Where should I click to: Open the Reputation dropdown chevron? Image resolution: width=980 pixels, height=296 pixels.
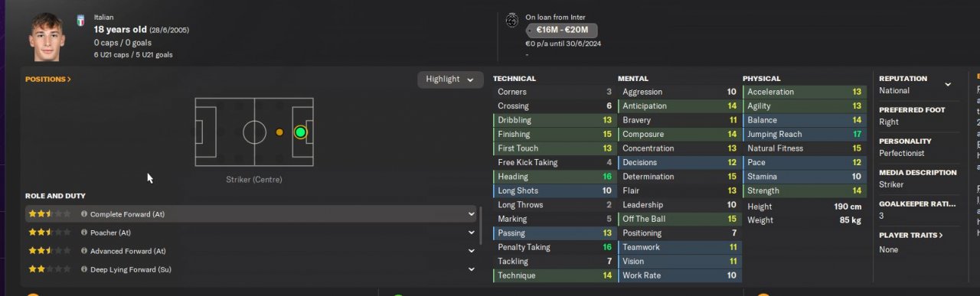coord(948,84)
